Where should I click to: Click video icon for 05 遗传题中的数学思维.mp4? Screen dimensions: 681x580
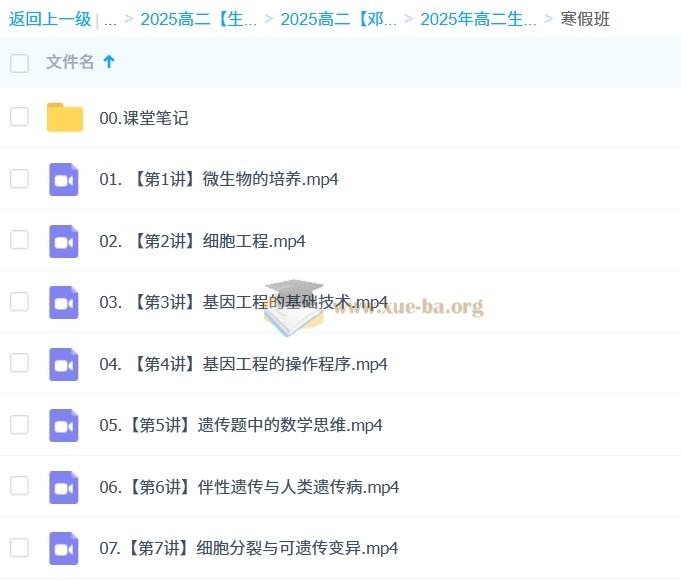click(x=64, y=425)
